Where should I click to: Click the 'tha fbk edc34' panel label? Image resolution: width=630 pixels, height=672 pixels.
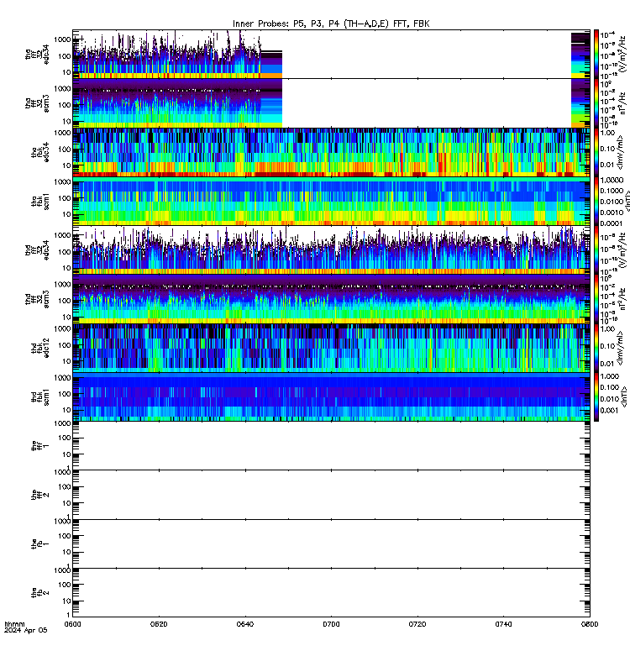coord(40,153)
